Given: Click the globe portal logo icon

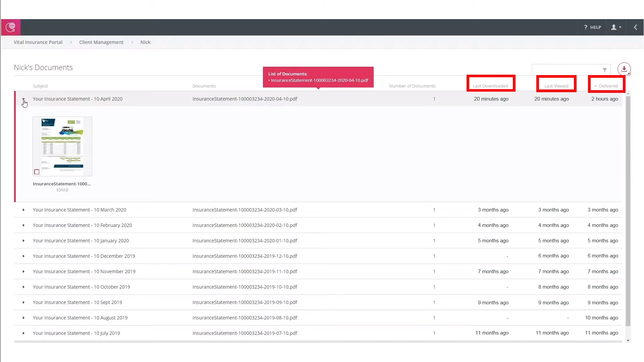Looking at the screenshot, I should (x=11, y=27).
